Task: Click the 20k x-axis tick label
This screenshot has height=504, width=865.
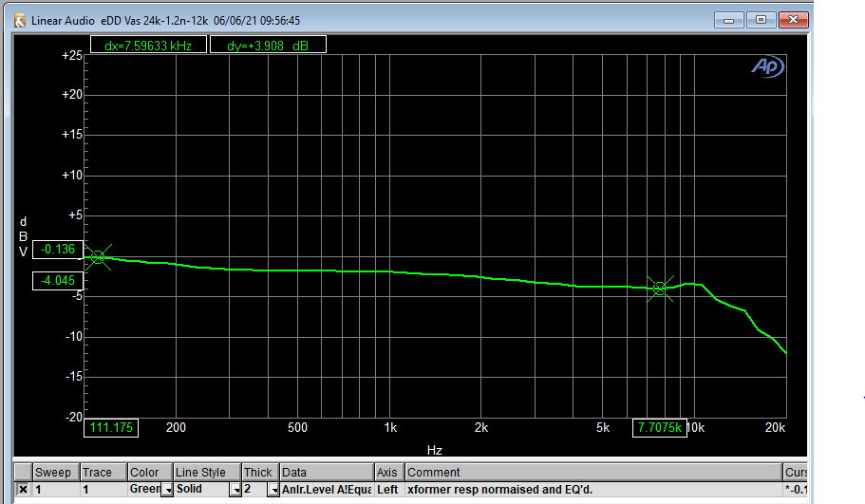Action: click(775, 428)
